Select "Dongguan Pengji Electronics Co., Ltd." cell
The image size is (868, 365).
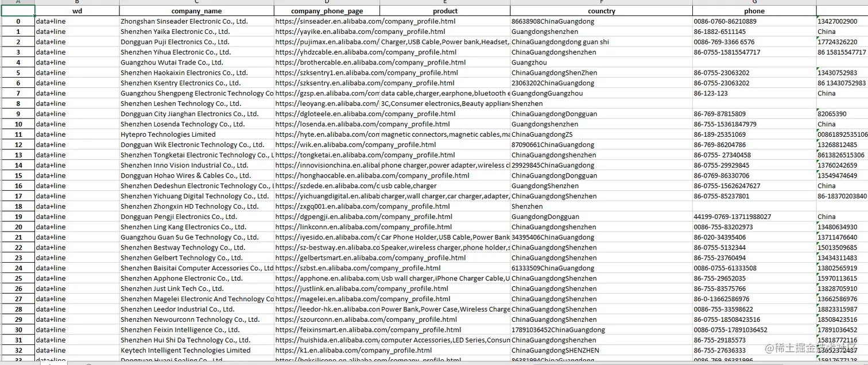(196, 217)
